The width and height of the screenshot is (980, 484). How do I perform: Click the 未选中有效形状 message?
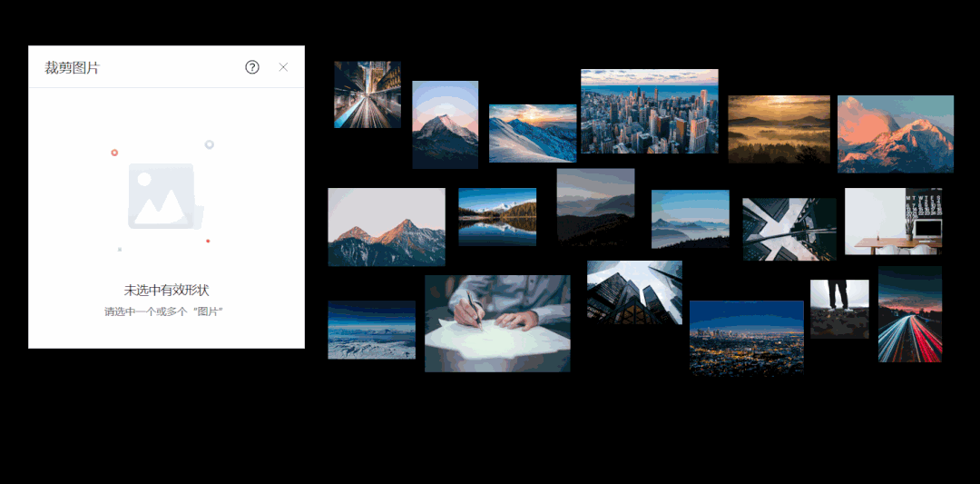click(166, 291)
